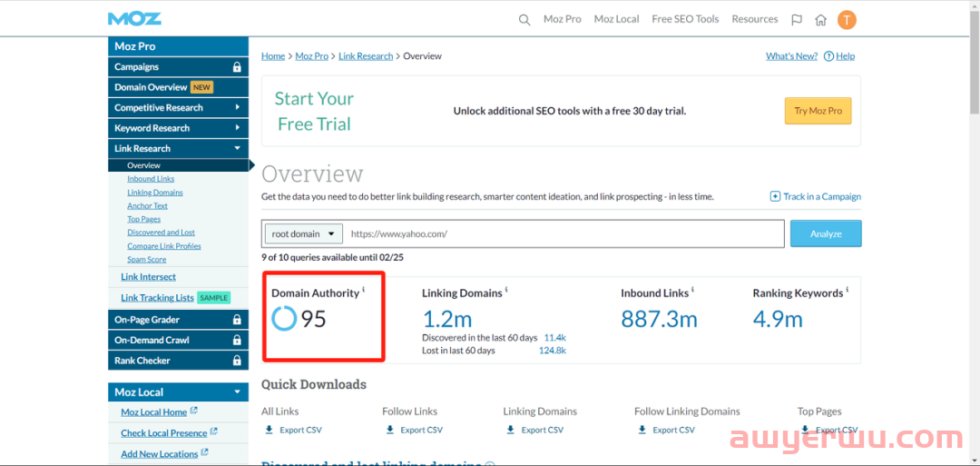The image size is (980, 466).
Task: Click the 11.4k discovered domains value
Action: pos(555,338)
